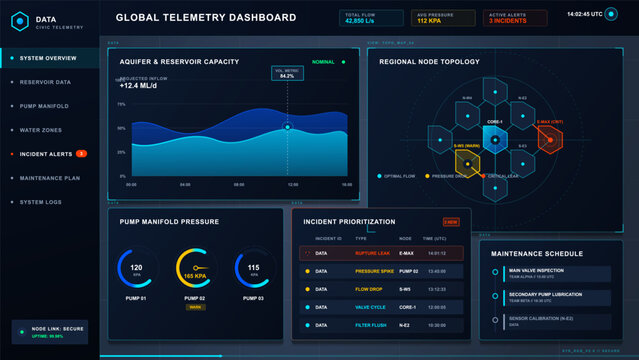Toggle Secondary Pump Lubrication circle marker
639x360 pixels.
tap(495, 296)
